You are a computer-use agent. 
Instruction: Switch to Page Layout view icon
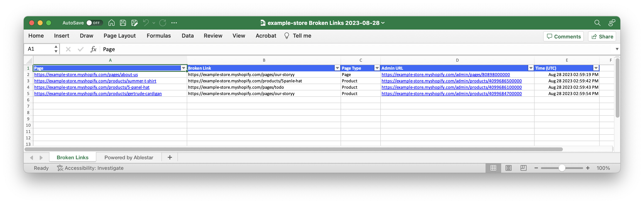pyautogui.click(x=508, y=168)
